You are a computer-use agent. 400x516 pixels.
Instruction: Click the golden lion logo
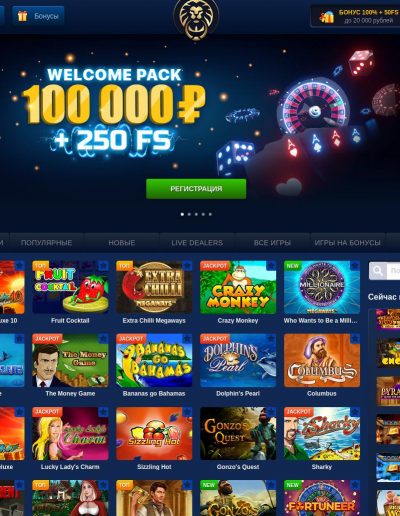(196, 19)
